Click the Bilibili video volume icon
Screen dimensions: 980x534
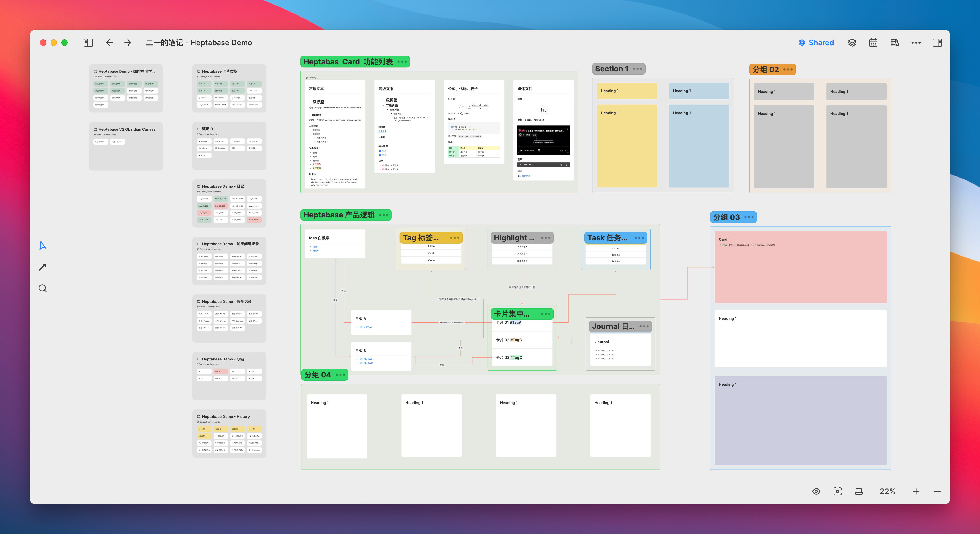[x=562, y=151]
